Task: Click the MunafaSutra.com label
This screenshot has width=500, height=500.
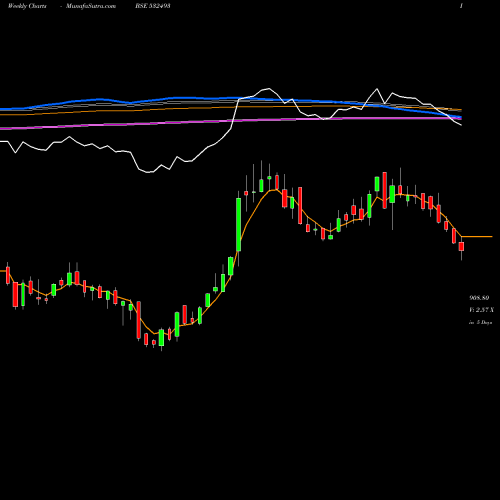Action: coord(91,6)
